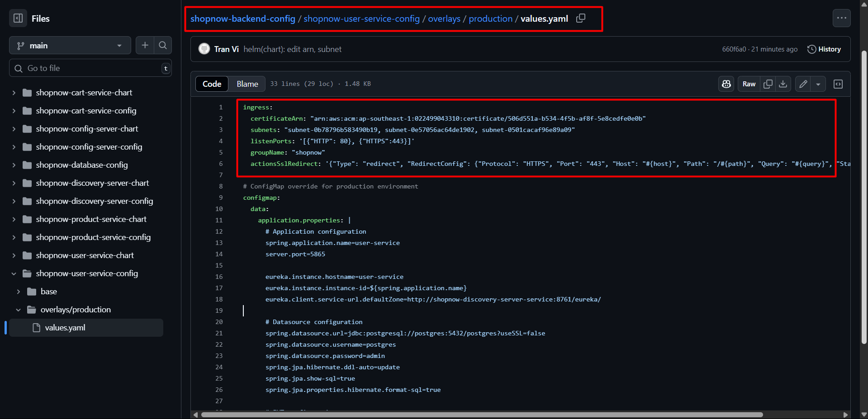This screenshot has width=868, height=419.
Task: Click the search magnifier icon beside branch
Action: point(163,45)
